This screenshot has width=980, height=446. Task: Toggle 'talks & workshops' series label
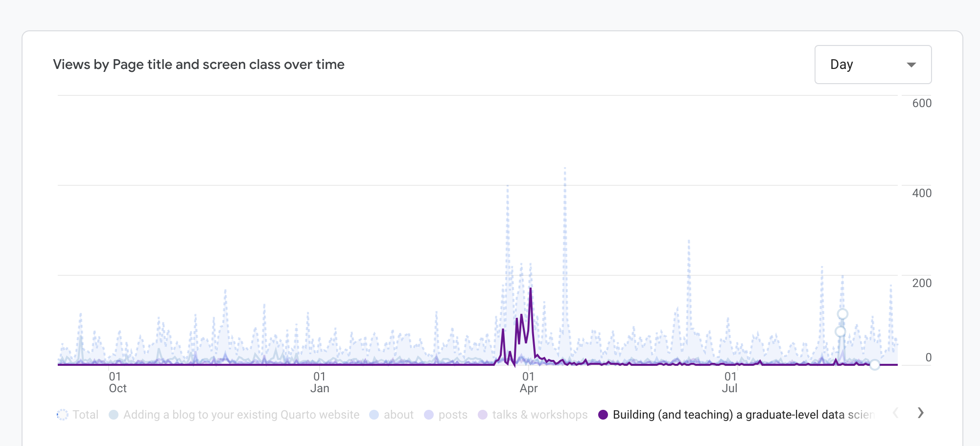point(539,415)
